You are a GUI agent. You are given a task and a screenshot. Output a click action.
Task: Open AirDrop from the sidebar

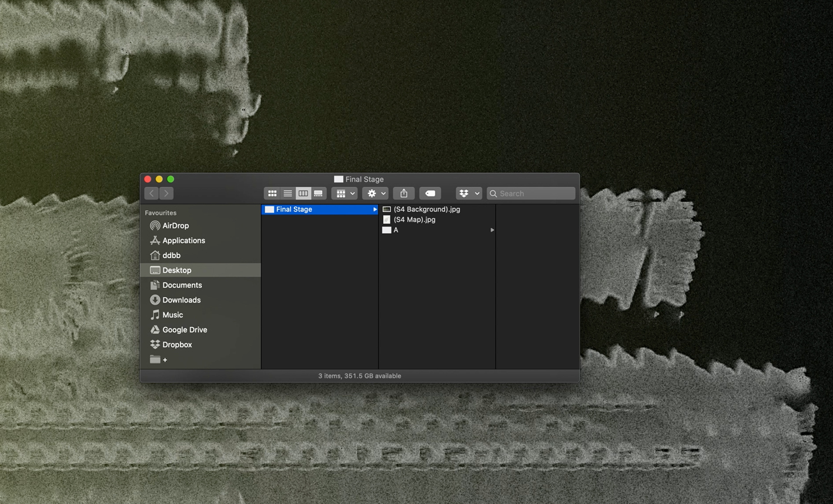click(175, 226)
